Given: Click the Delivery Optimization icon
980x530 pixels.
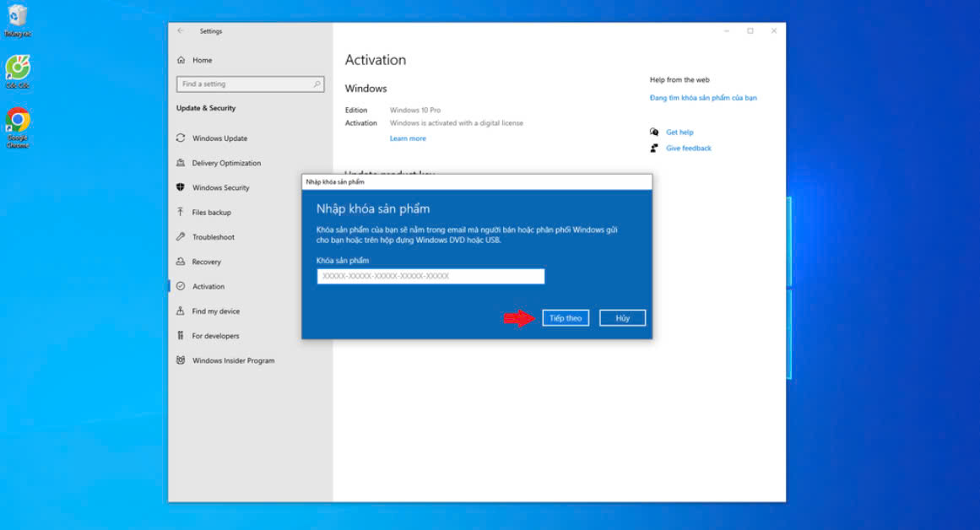Looking at the screenshot, I should point(181,163).
